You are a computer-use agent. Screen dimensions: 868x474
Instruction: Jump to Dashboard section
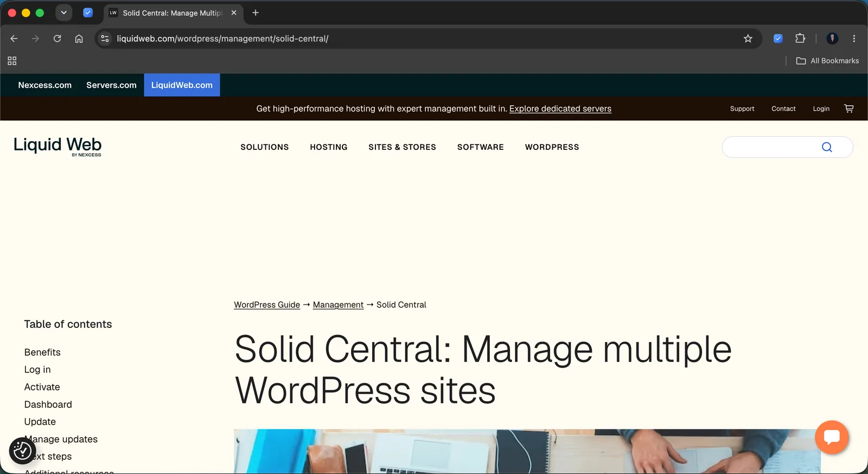pyautogui.click(x=48, y=405)
